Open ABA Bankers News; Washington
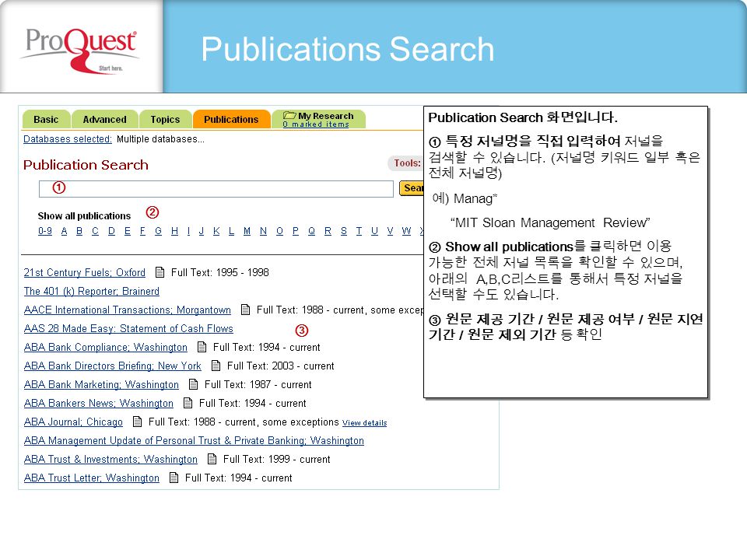Image resolution: width=747 pixels, height=560 pixels. coord(99,403)
